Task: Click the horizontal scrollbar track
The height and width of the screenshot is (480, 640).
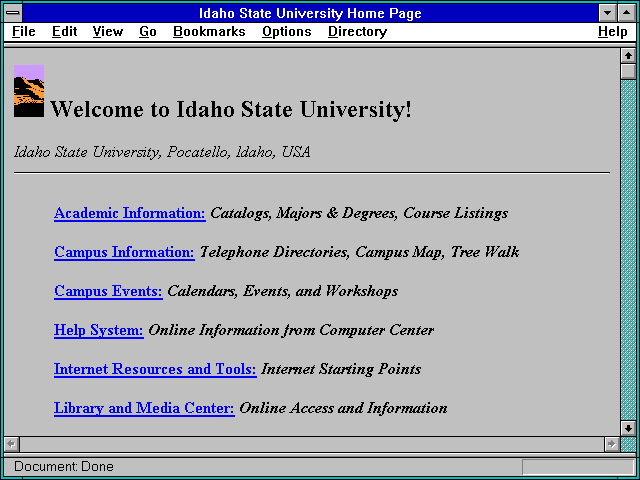Action: click(311, 444)
